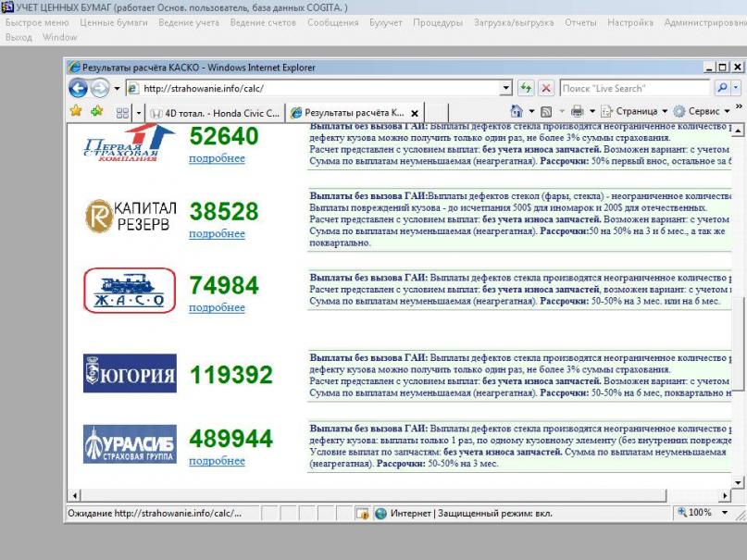Expand Home button dropdown arrow
747x560 pixels.
pyautogui.click(x=531, y=111)
